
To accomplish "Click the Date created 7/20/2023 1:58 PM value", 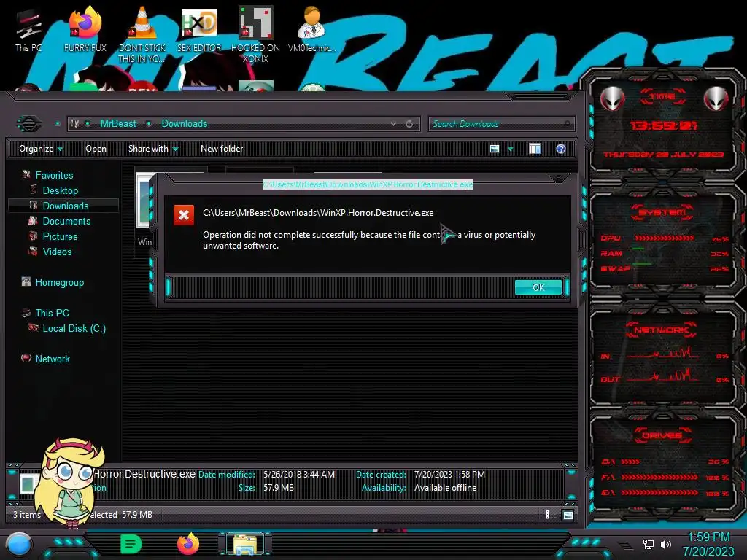I will 449,474.
